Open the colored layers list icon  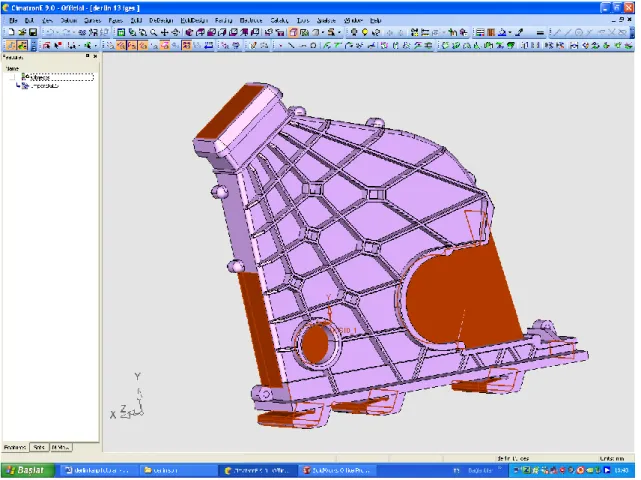click(x=480, y=32)
